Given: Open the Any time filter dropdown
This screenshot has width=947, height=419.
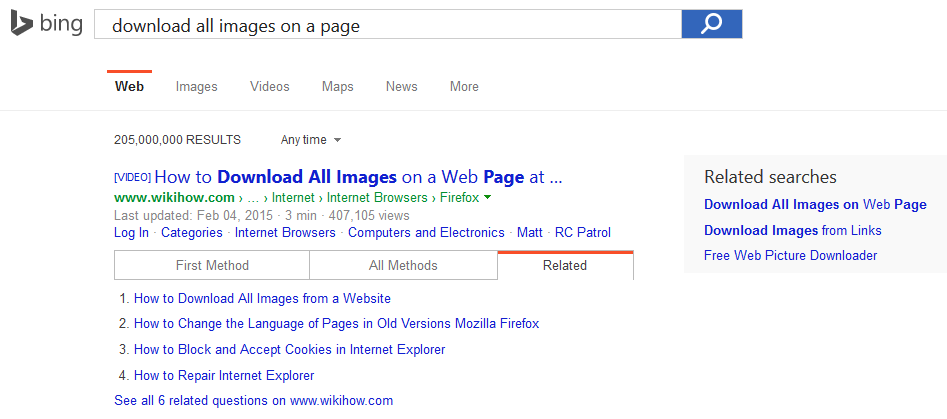Looking at the screenshot, I should click(310, 140).
